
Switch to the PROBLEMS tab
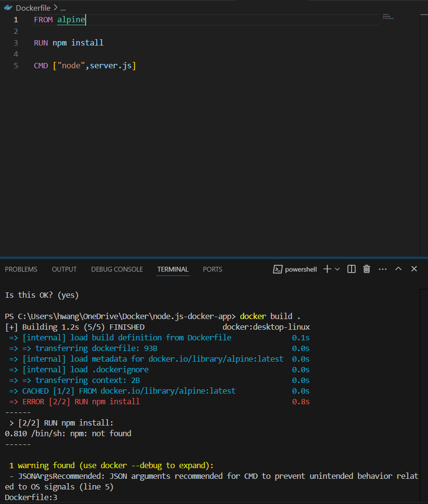(x=21, y=269)
